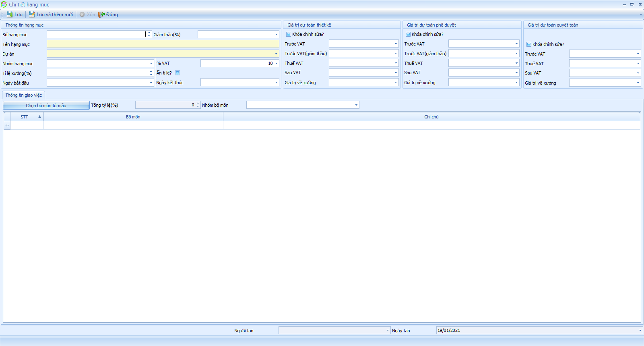This screenshot has height=346, width=644.
Task: Click the Ghi chú column header
Action: tap(431, 117)
